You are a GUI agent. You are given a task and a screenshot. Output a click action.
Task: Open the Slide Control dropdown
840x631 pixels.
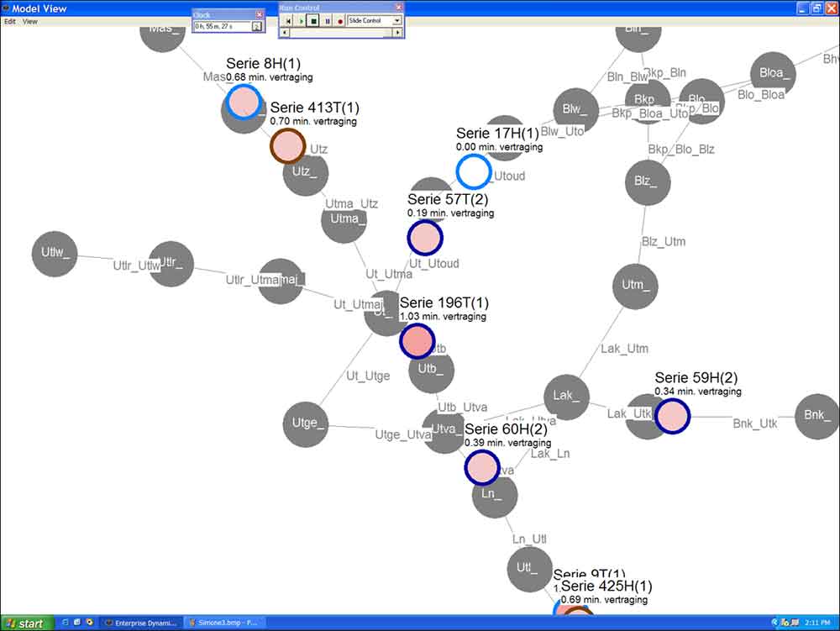click(397, 20)
